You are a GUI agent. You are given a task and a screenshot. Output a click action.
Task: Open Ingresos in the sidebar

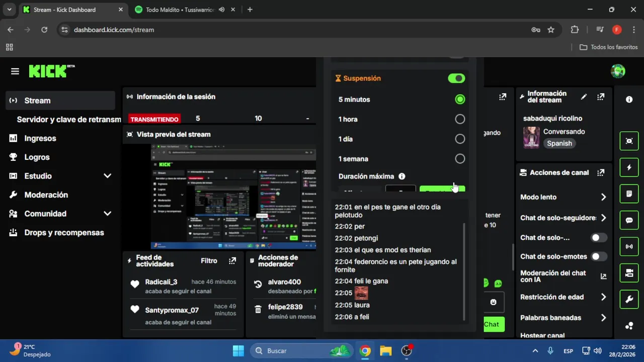60,138
